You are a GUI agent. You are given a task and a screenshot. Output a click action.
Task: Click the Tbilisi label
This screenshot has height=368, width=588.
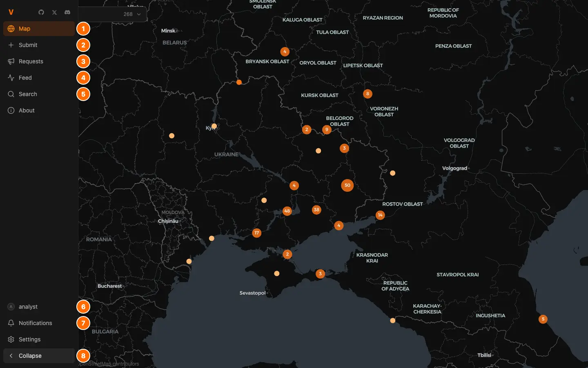pyautogui.click(x=484, y=355)
